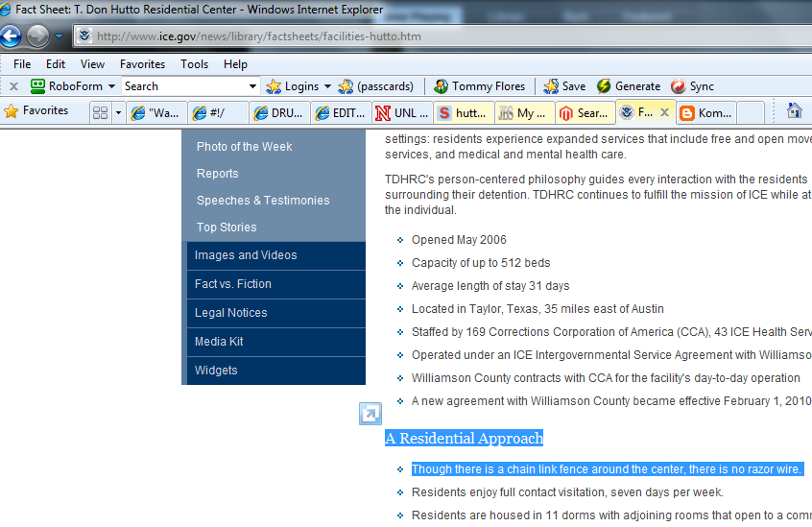Open the recent pages dropdown arrow

click(x=60, y=36)
